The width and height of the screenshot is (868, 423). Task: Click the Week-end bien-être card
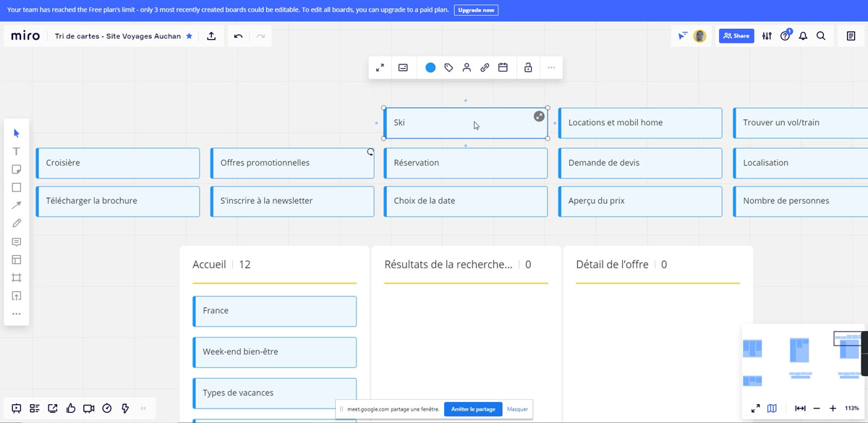pos(275,352)
